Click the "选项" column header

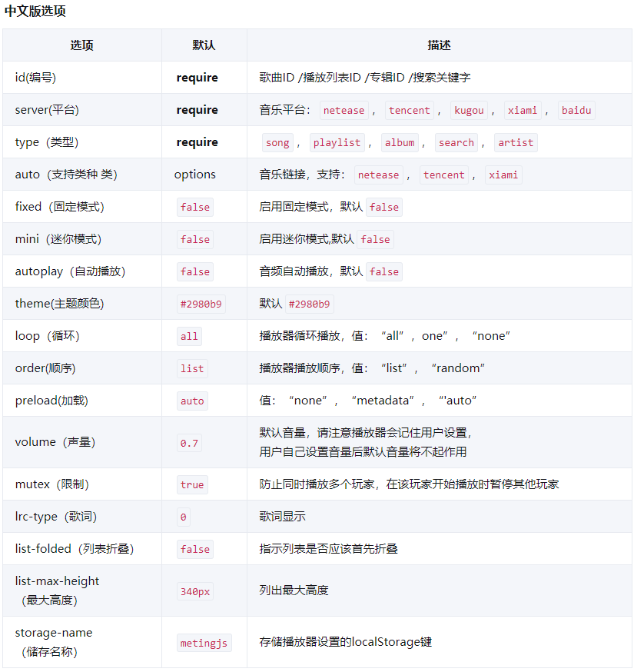coord(82,45)
